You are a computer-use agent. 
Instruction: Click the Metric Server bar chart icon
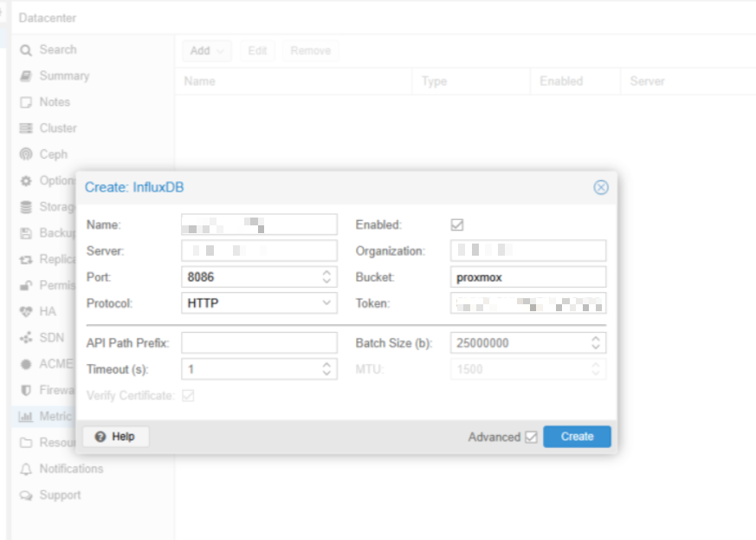[26, 416]
